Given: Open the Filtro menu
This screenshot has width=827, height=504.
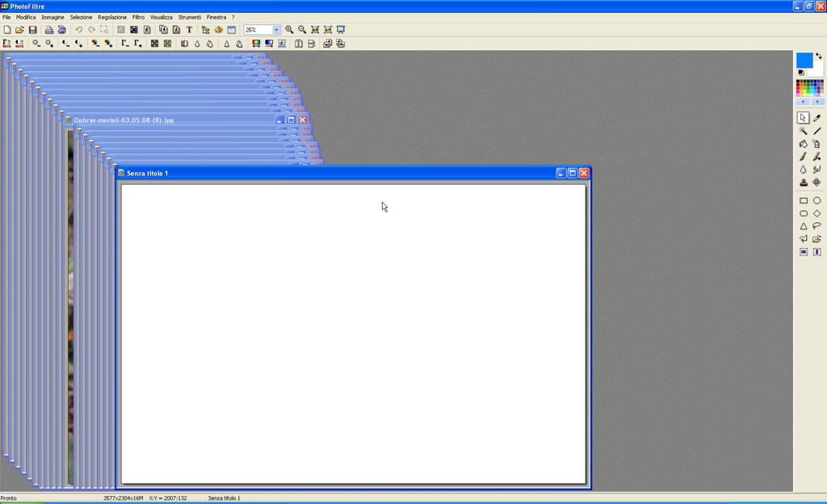Looking at the screenshot, I should click(138, 18).
